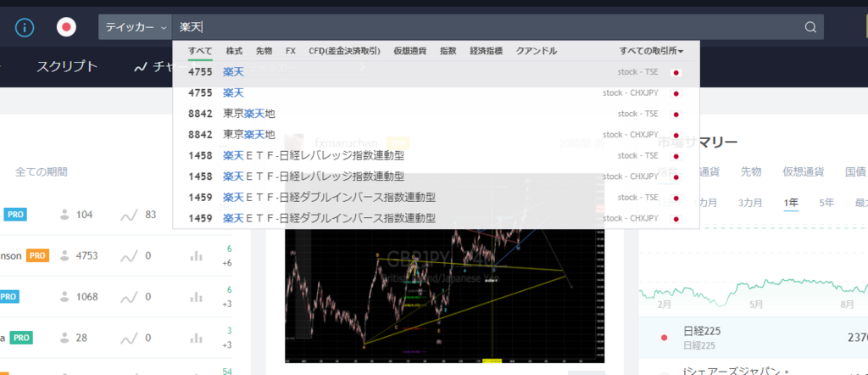Image resolution: width=868 pixels, height=375 pixels.
Task: Select the クアンドル filter tab
Action: pos(537,51)
